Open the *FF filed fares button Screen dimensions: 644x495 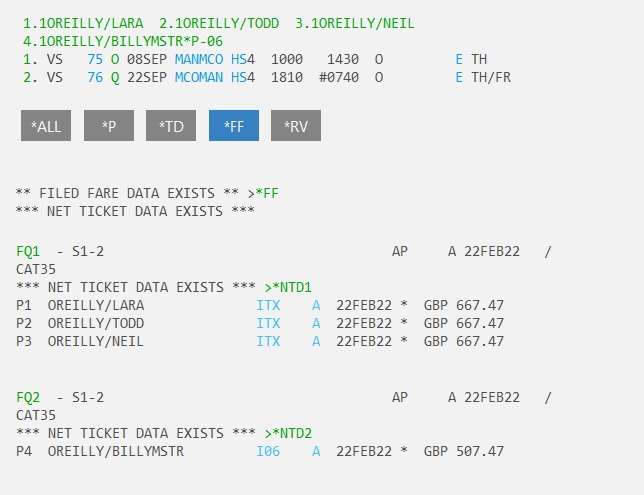(234, 125)
